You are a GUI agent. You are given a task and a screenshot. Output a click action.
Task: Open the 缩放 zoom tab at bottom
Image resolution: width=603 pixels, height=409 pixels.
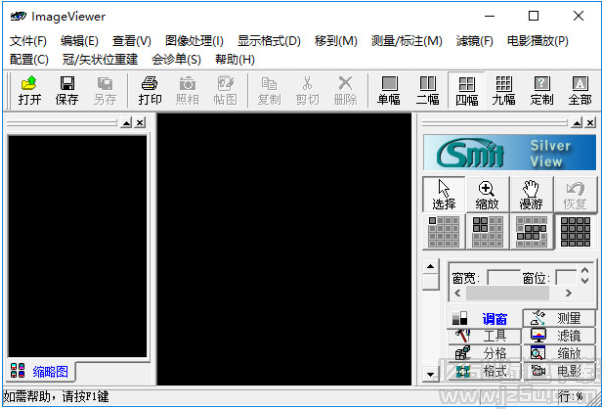tap(559, 353)
